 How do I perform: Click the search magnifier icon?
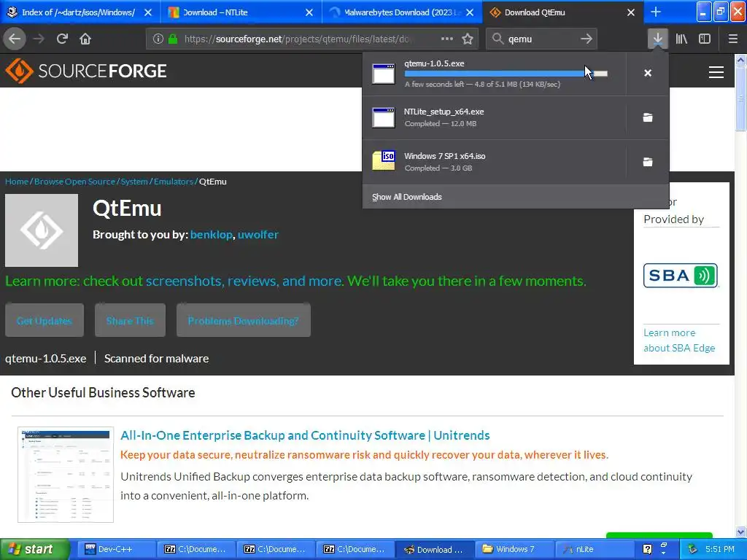[498, 39]
